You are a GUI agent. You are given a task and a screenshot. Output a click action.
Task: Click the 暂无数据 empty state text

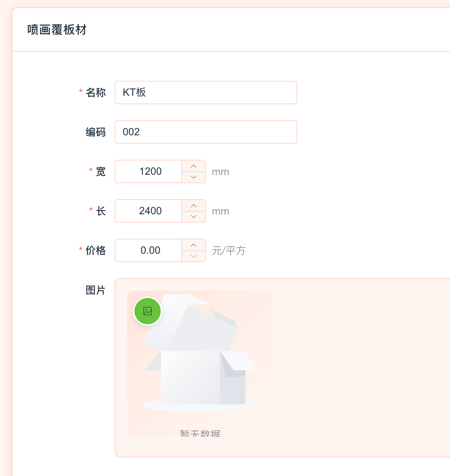[200, 434]
